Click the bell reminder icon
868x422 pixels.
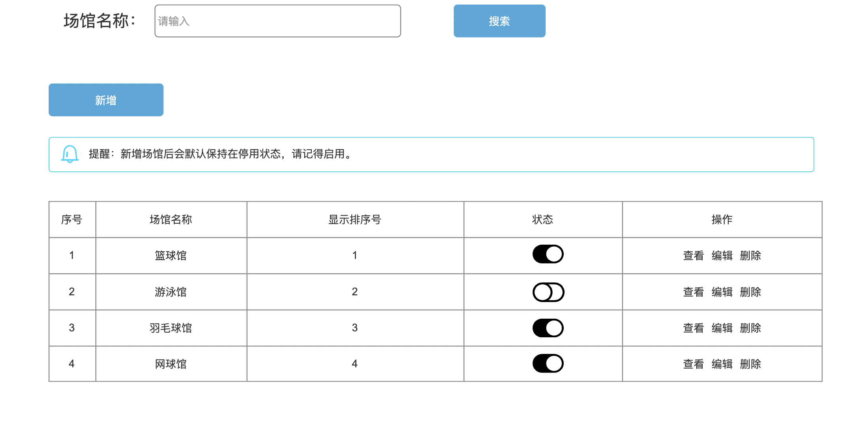[x=70, y=154]
